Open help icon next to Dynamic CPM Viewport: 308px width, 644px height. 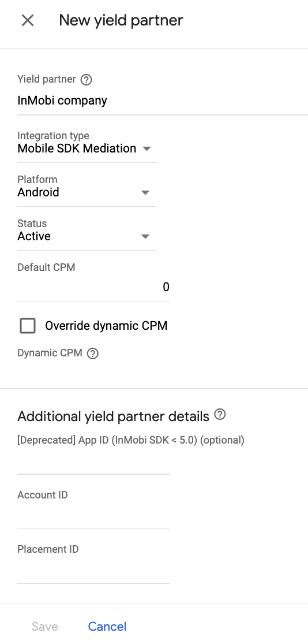pos(93,353)
